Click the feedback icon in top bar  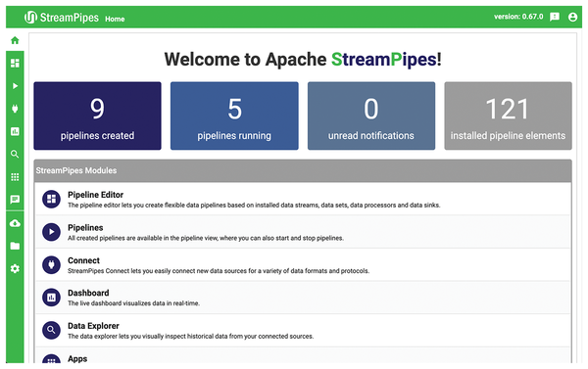(555, 17)
